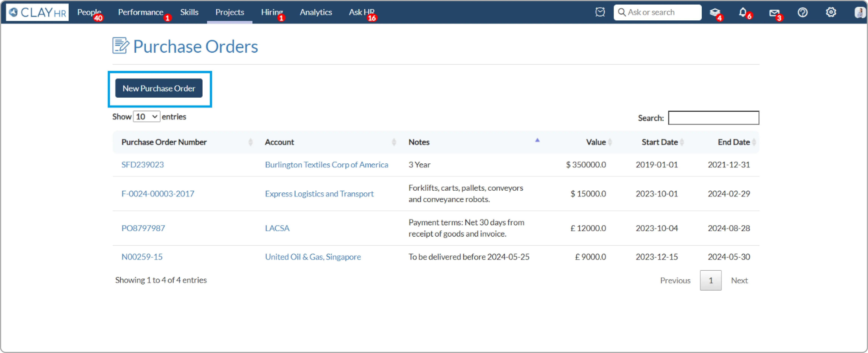Open Express Logistics and Transport account

(319, 194)
